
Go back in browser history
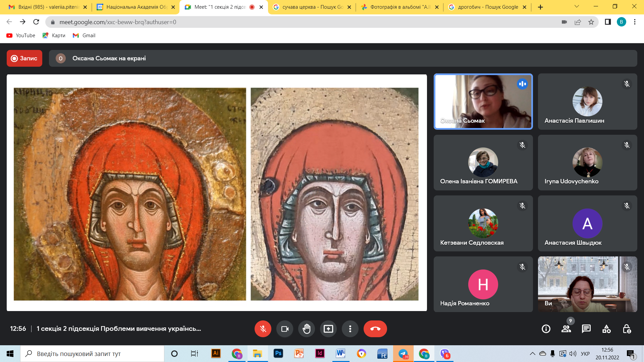(x=9, y=22)
